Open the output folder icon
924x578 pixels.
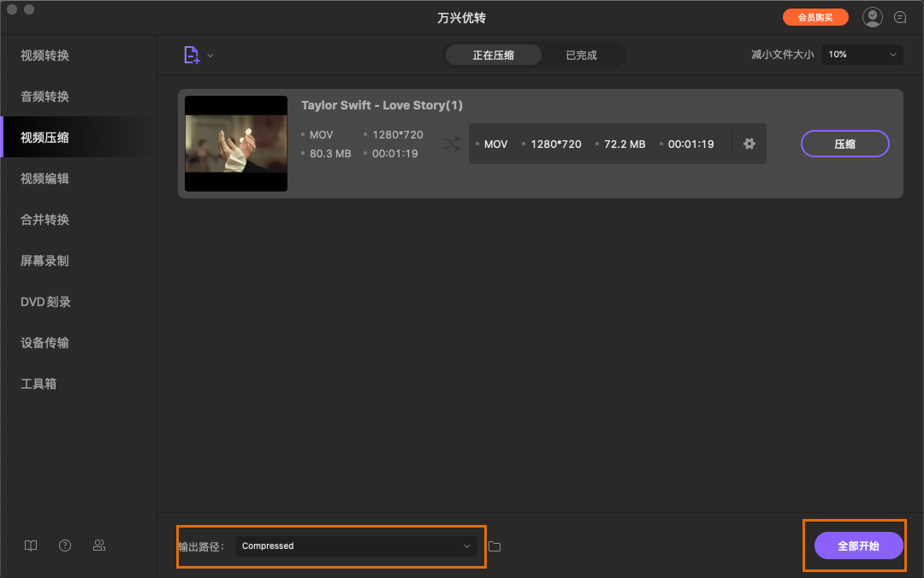coord(495,546)
